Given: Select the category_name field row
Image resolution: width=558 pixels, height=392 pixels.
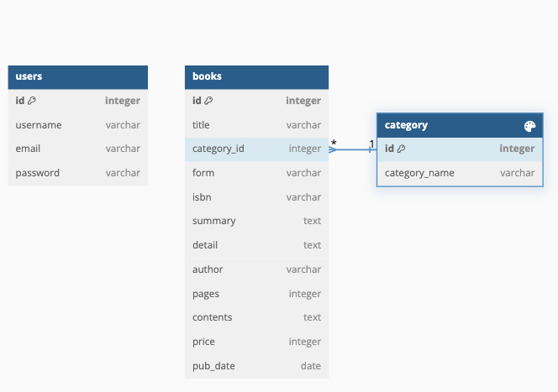Looking at the screenshot, I should point(460,173).
